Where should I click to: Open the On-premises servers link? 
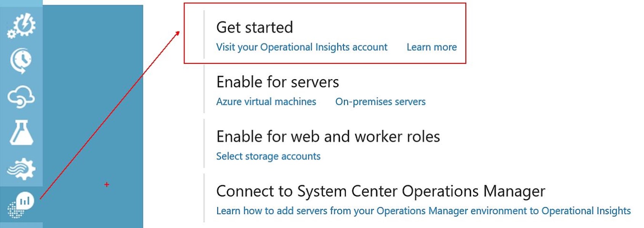pos(380,102)
